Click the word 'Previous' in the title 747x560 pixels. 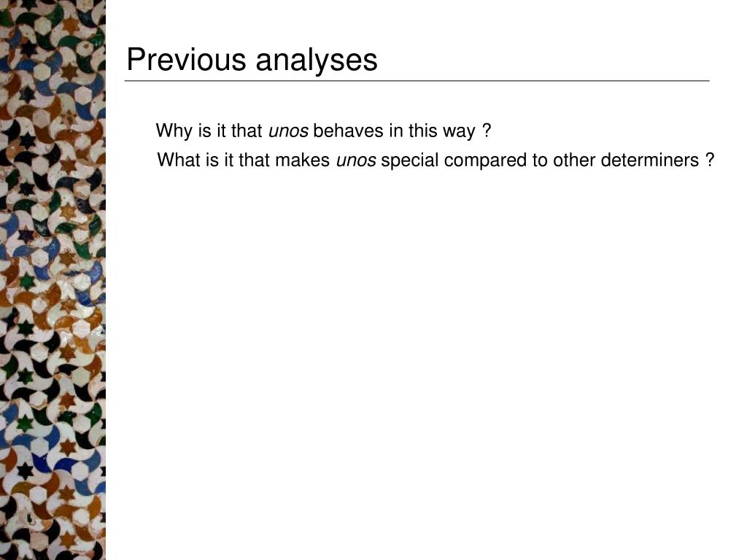(186, 59)
